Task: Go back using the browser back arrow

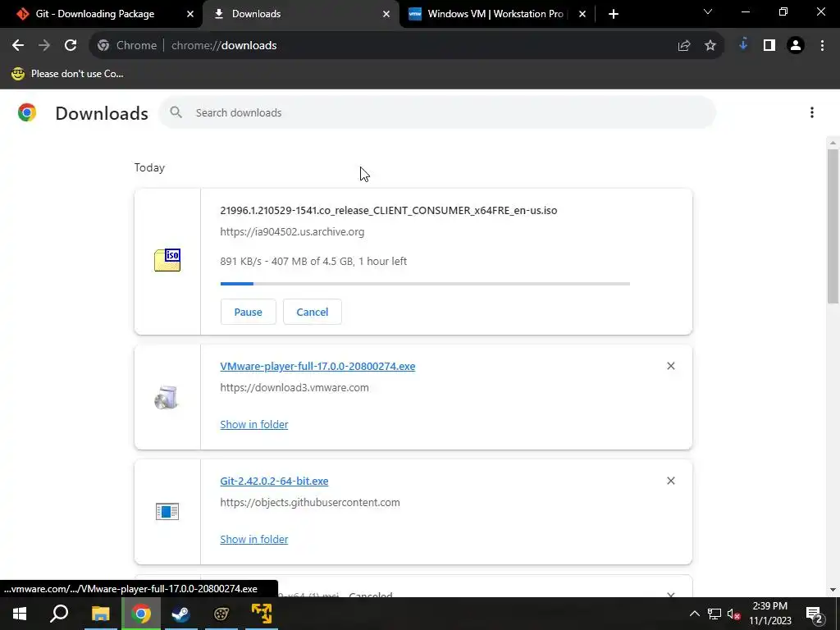Action: pos(18,46)
